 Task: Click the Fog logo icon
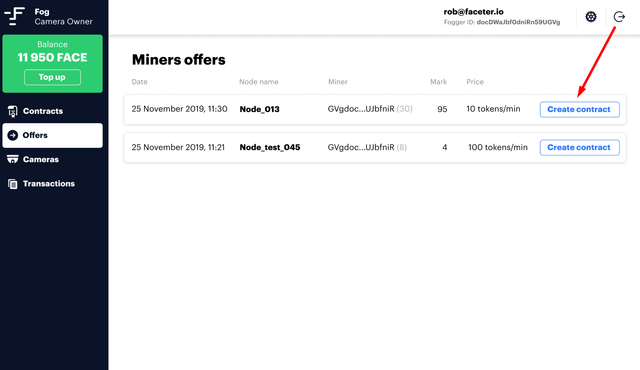pos(15,16)
